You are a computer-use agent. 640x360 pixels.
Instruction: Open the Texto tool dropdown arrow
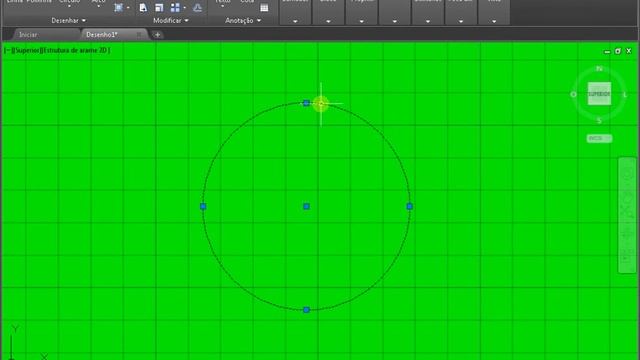pos(223,7)
